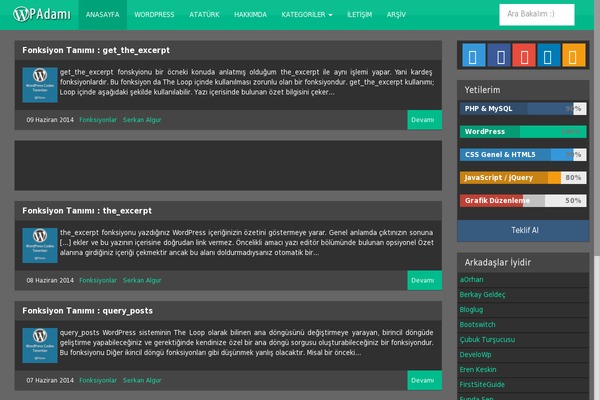600x400 pixels.
Task: Go to the ANASAYFA menu item
Action: point(103,15)
